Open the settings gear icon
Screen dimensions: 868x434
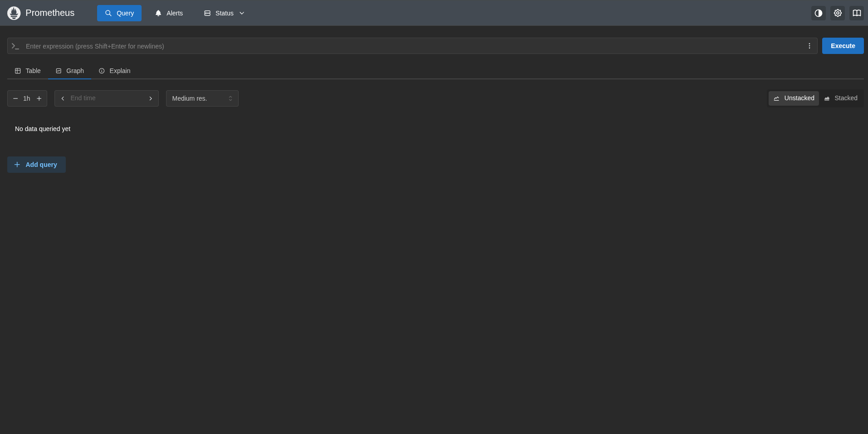[x=838, y=13]
